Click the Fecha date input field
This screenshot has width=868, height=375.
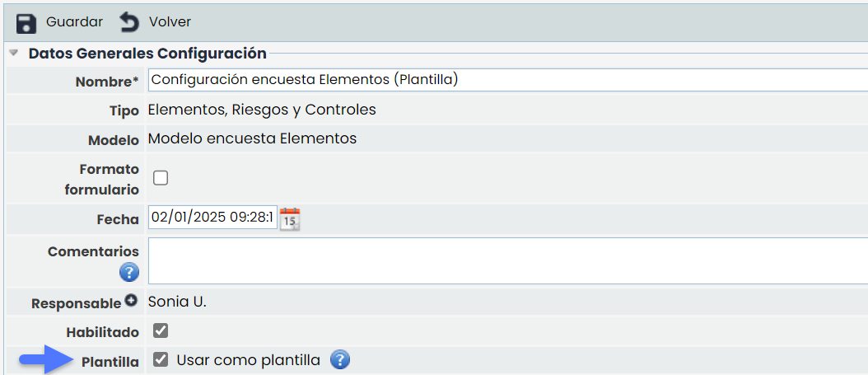click(212, 218)
